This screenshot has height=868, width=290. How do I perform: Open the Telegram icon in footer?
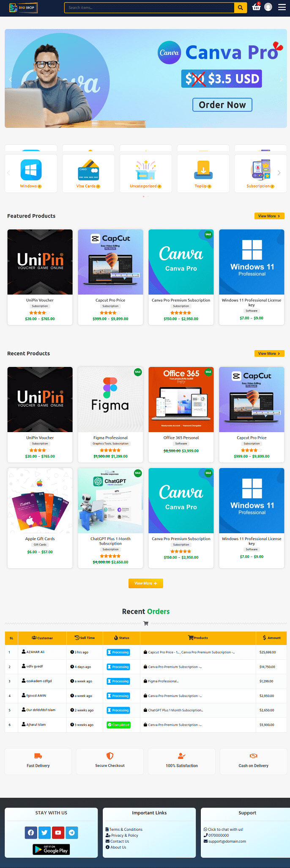pyautogui.click(x=72, y=832)
